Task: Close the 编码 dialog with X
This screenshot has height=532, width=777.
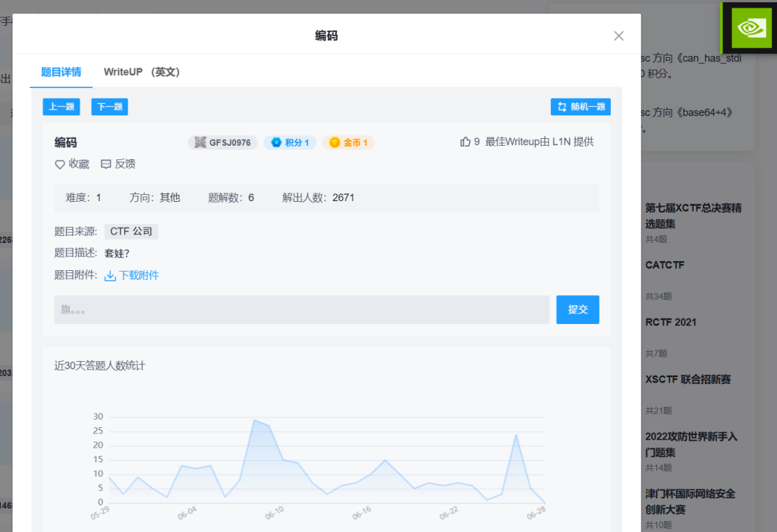Action: point(618,36)
